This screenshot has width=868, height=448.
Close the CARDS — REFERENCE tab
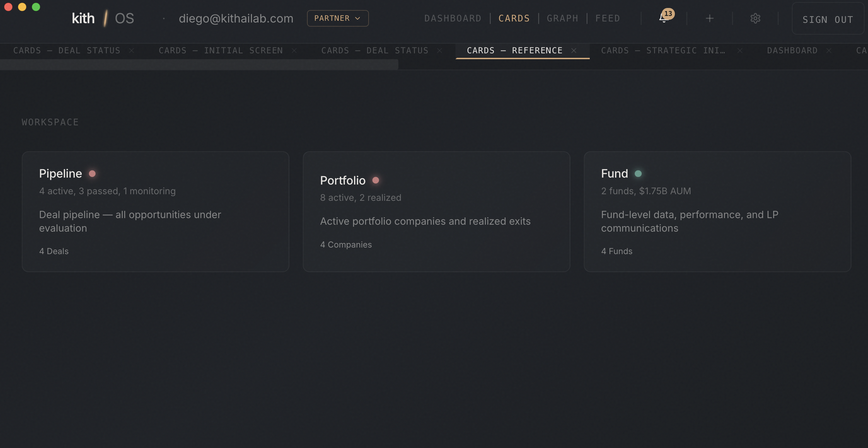pos(574,51)
